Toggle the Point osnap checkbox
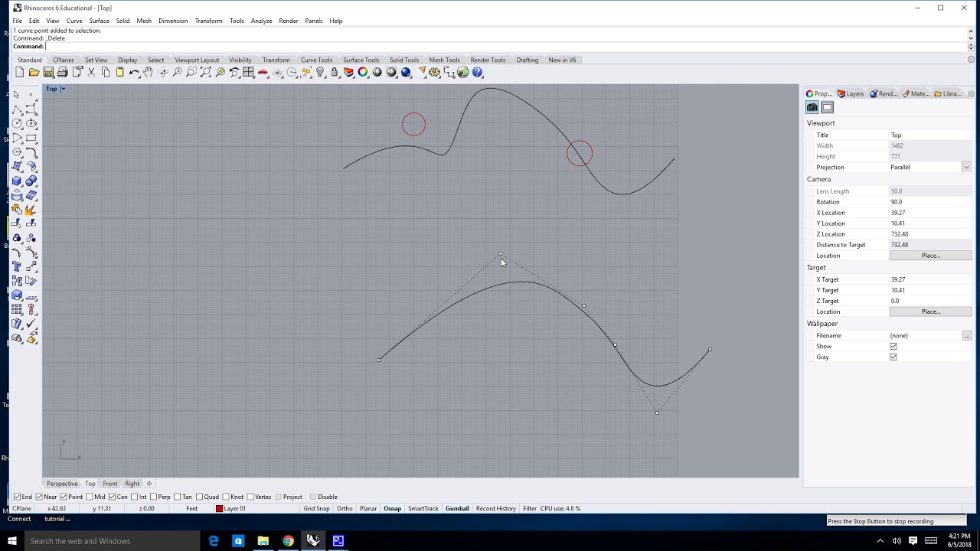The width and height of the screenshot is (980, 551). pyautogui.click(x=64, y=497)
